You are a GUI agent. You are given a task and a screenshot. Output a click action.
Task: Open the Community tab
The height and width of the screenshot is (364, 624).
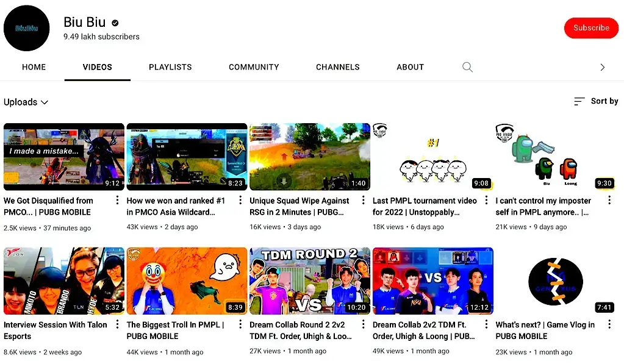pyautogui.click(x=254, y=67)
